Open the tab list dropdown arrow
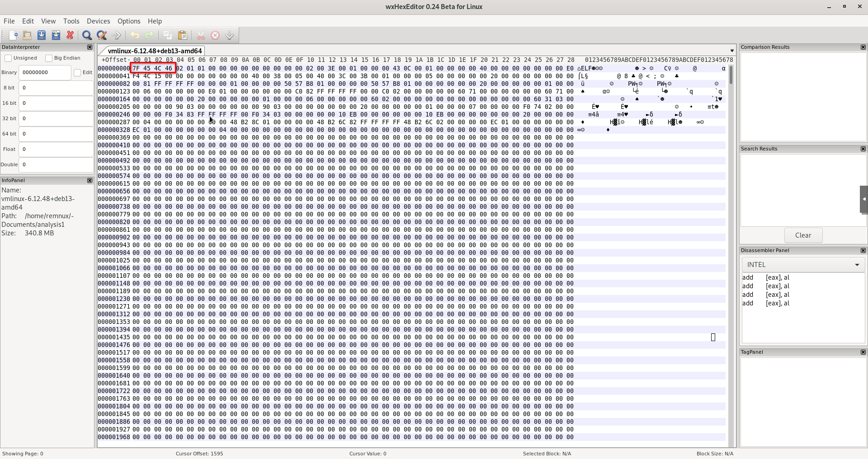This screenshot has width=868, height=459. 732,51
